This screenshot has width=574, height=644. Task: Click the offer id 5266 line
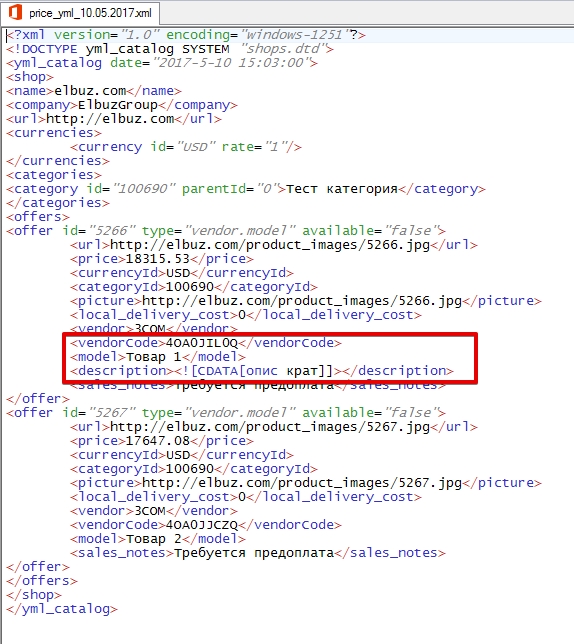(x=226, y=231)
